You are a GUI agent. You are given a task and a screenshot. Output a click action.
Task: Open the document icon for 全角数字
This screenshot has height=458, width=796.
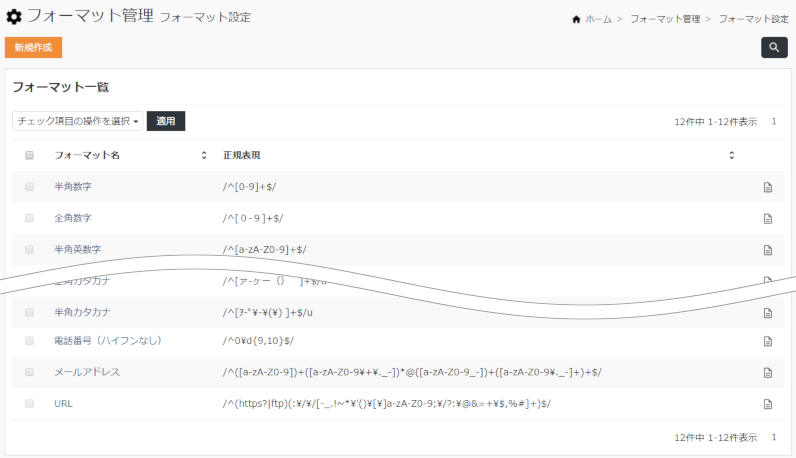[768, 219]
